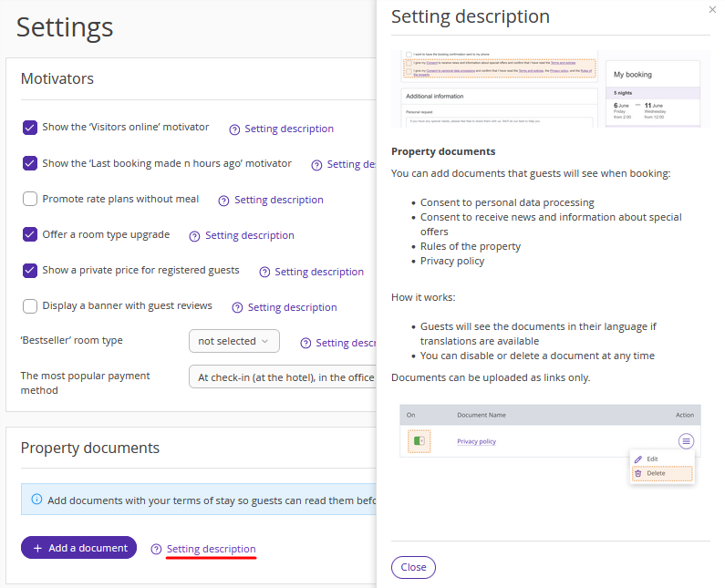Toggle 'Offer a room type upgrade' checkbox
The image size is (725, 588).
tap(30, 234)
